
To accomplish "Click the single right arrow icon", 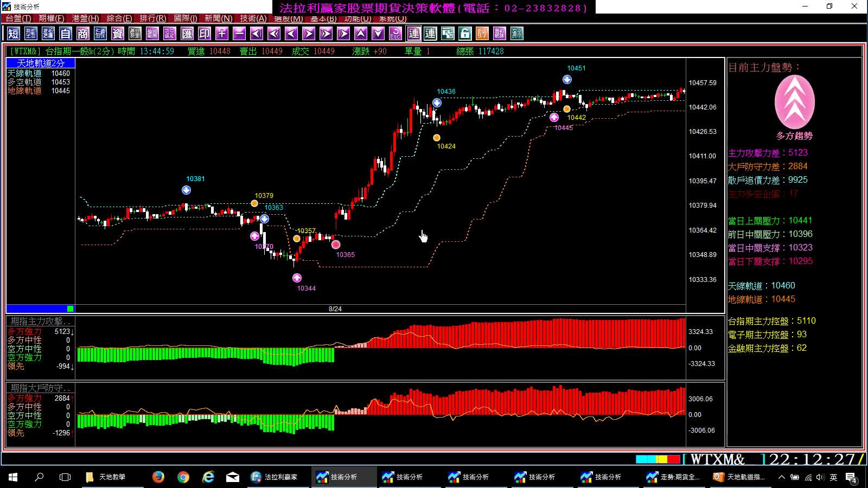I will [309, 34].
